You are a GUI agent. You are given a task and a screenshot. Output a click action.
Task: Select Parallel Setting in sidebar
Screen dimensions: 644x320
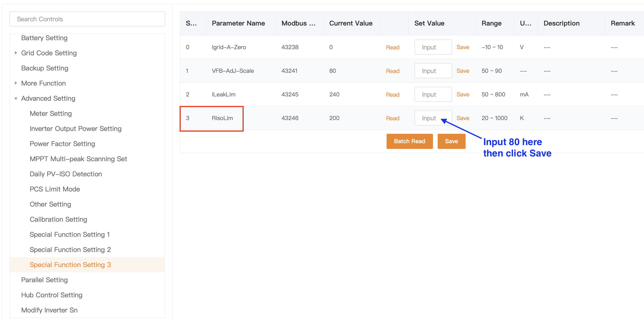click(44, 280)
